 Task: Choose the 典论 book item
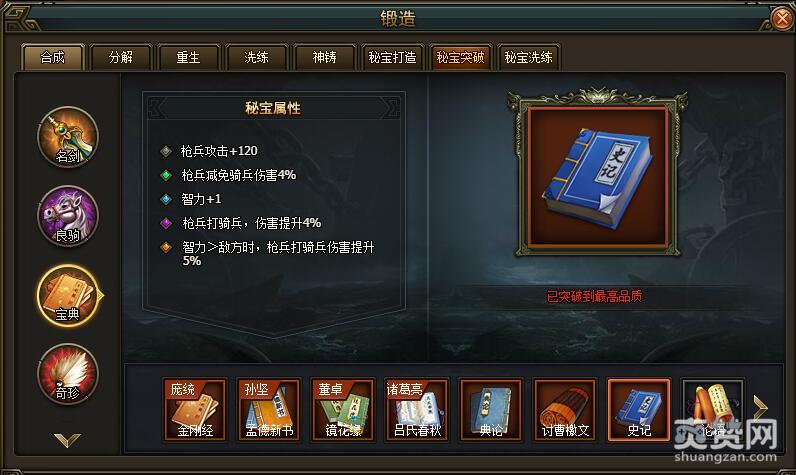pyautogui.click(x=491, y=410)
